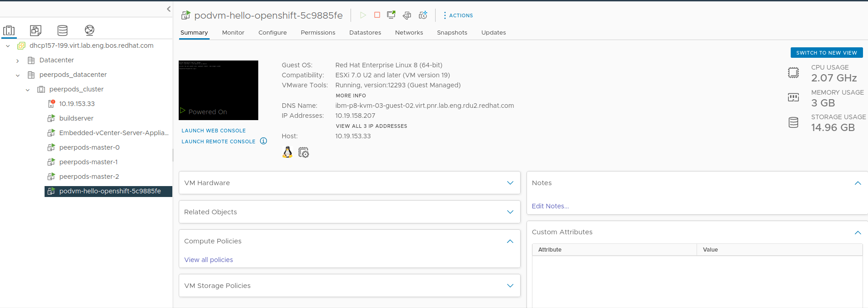This screenshot has height=308, width=868.
Task: Expand the VM Hardware panel
Action: click(x=510, y=183)
